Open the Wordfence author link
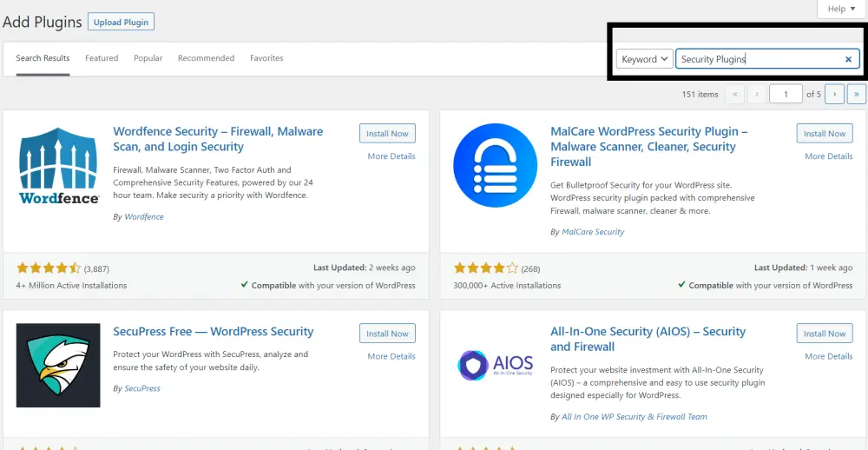Screen dimensions: 868x450 [x=144, y=216]
